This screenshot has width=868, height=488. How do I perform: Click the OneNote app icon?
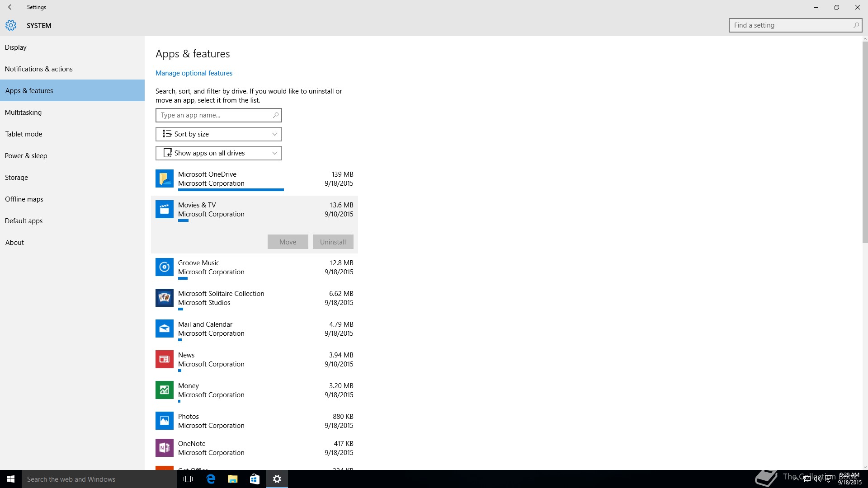tap(165, 448)
